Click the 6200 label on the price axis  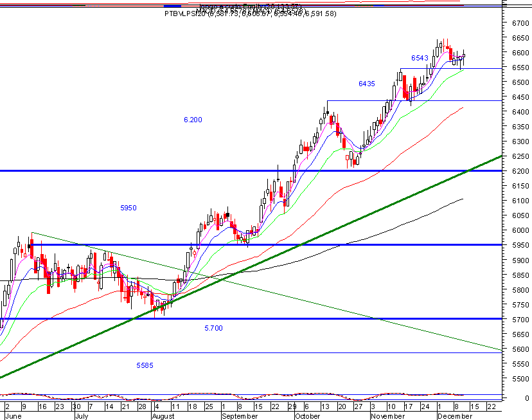[520, 172]
